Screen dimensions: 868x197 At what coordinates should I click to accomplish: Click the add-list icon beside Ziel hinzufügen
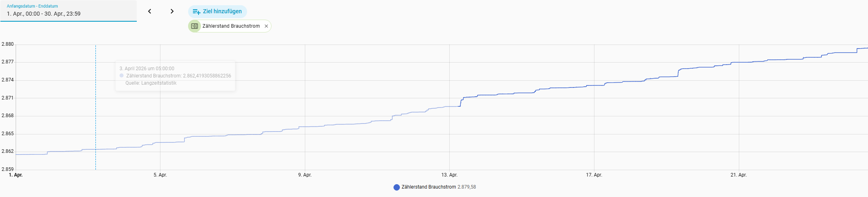(196, 12)
